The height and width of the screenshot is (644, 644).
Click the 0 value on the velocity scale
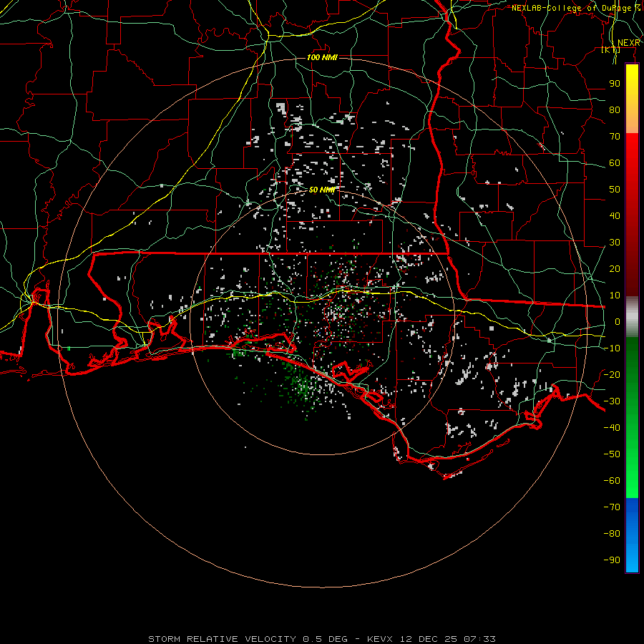tap(618, 322)
